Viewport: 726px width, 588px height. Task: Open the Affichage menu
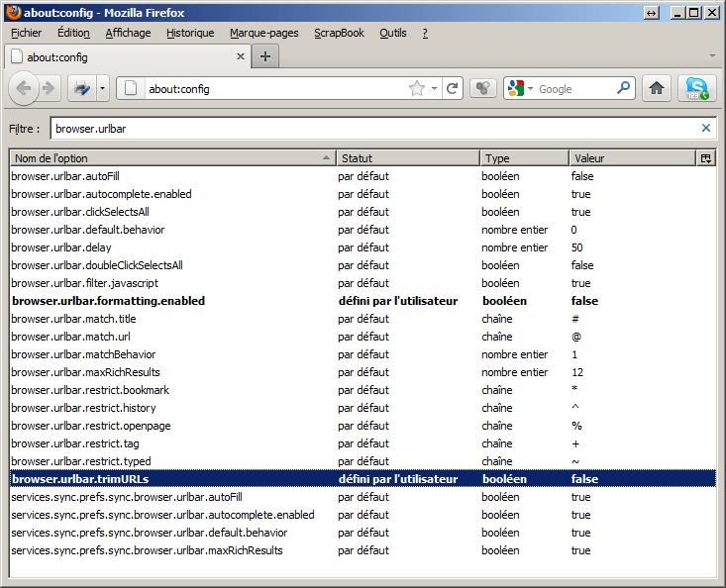coord(128,33)
